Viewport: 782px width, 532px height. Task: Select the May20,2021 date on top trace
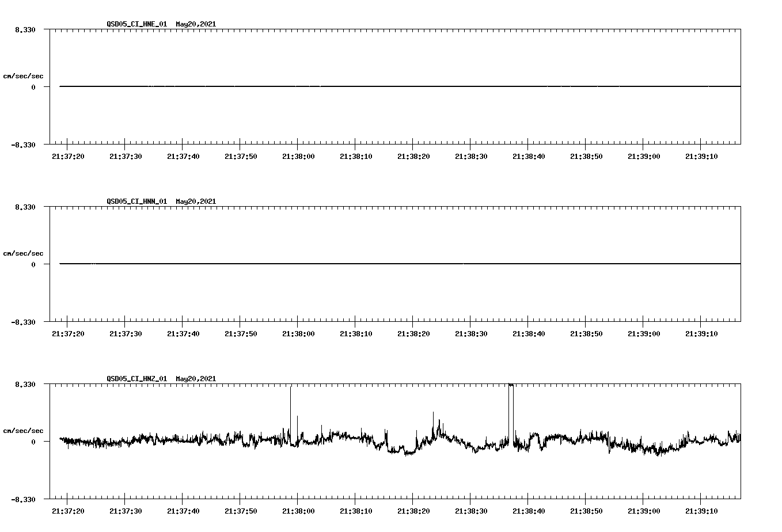point(196,25)
